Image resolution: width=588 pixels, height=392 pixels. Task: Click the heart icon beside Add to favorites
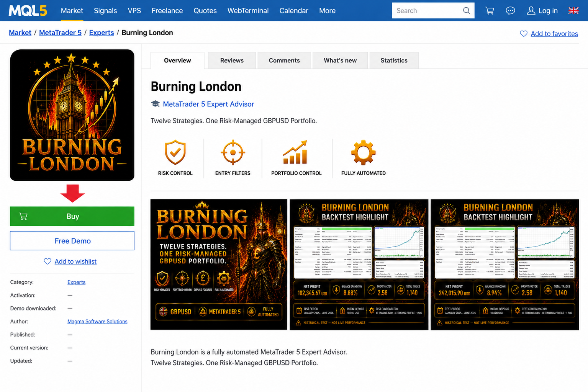coord(524,34)
